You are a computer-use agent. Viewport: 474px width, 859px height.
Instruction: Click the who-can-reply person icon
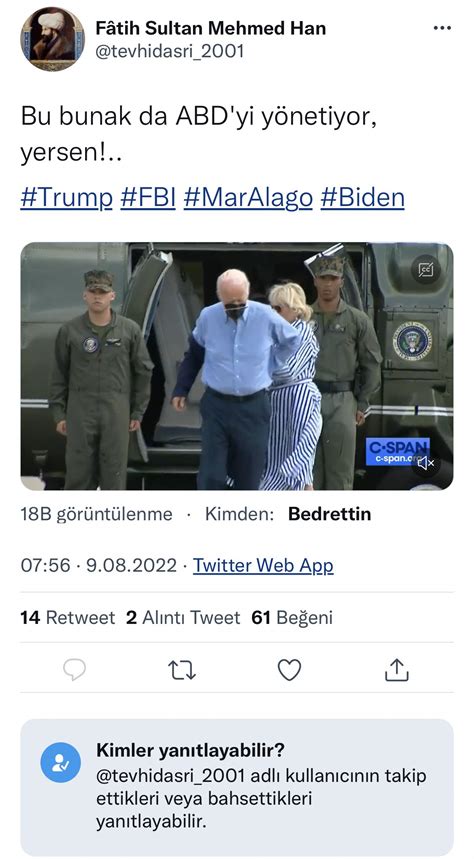[x=60, y=762]
